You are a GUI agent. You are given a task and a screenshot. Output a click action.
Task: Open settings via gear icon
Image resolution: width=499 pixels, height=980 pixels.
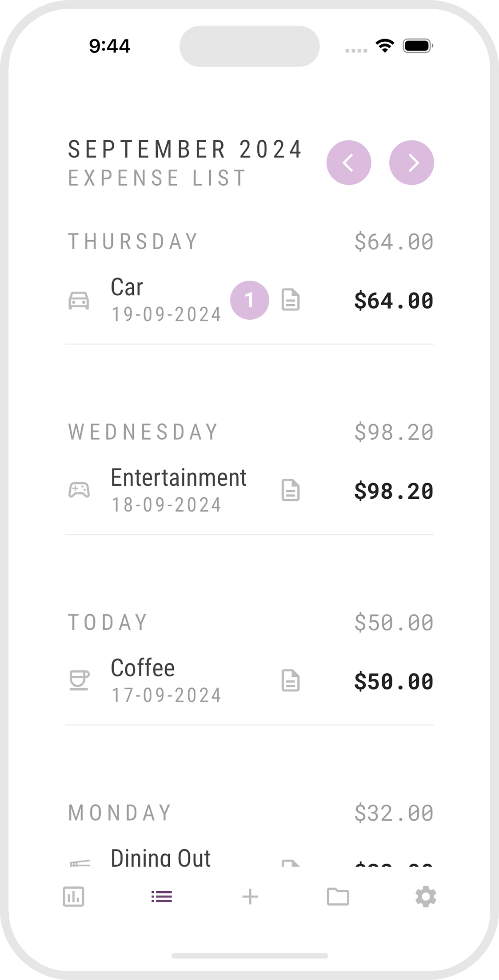[426, 897]
